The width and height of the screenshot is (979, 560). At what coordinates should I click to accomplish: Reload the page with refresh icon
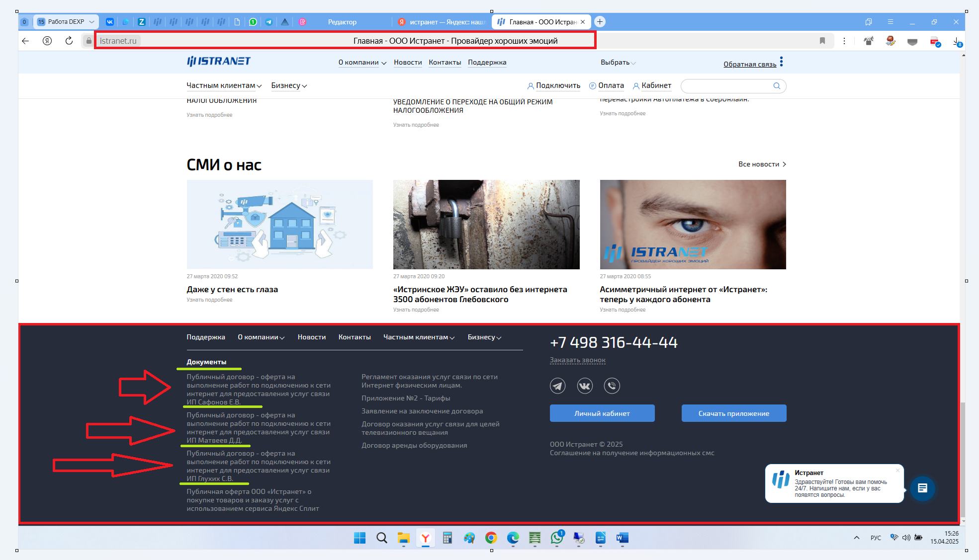coord(69,41)
